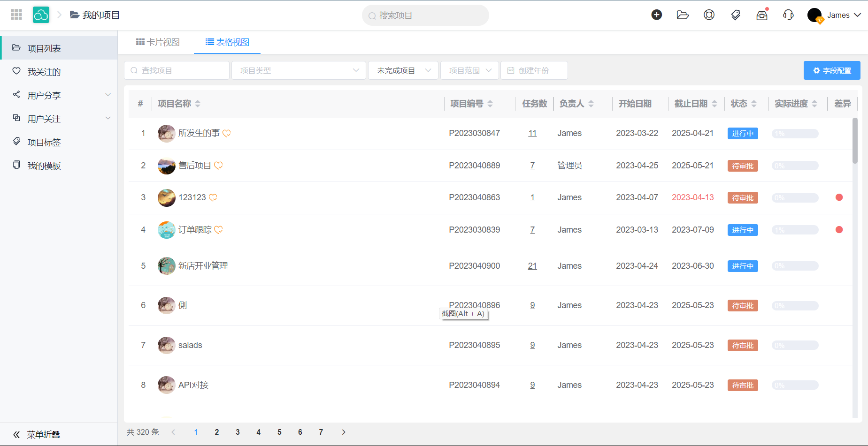Sort by 项目编号 column
This screenshot has height=446, width=868.
490,104
